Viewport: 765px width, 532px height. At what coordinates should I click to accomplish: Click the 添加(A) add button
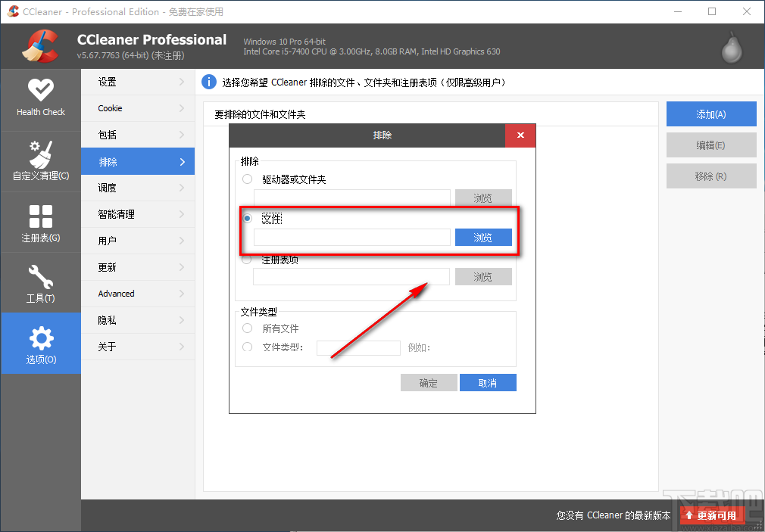pyautogui.click(x=711, y=114)
